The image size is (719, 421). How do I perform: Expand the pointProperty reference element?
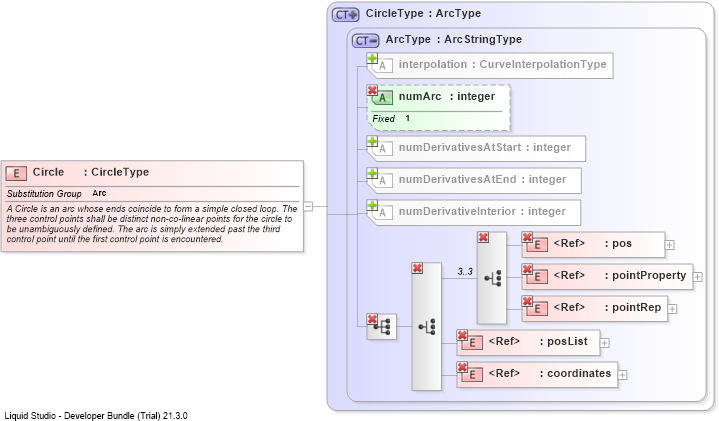click(x=697, y=277)
